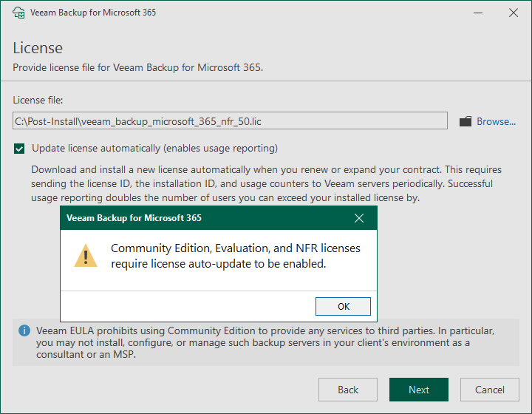Click the yellow warning triangle icon
532x414 pixels.
tap(86, 256)
